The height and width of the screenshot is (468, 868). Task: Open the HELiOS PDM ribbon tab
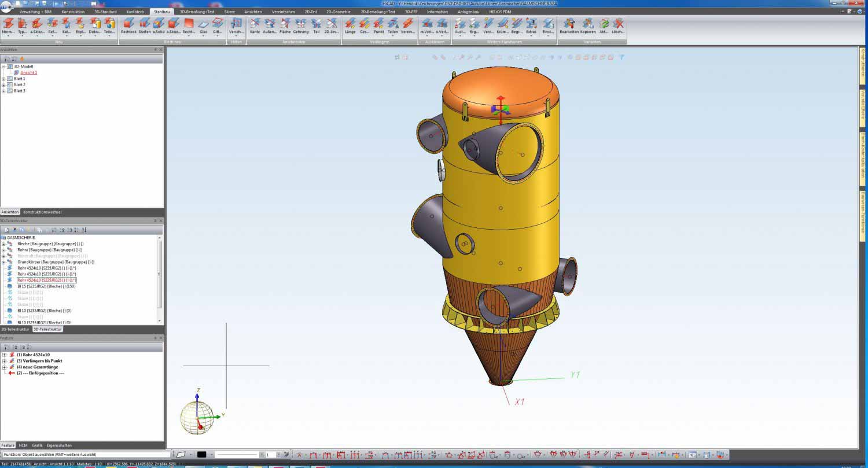point(500,12)
